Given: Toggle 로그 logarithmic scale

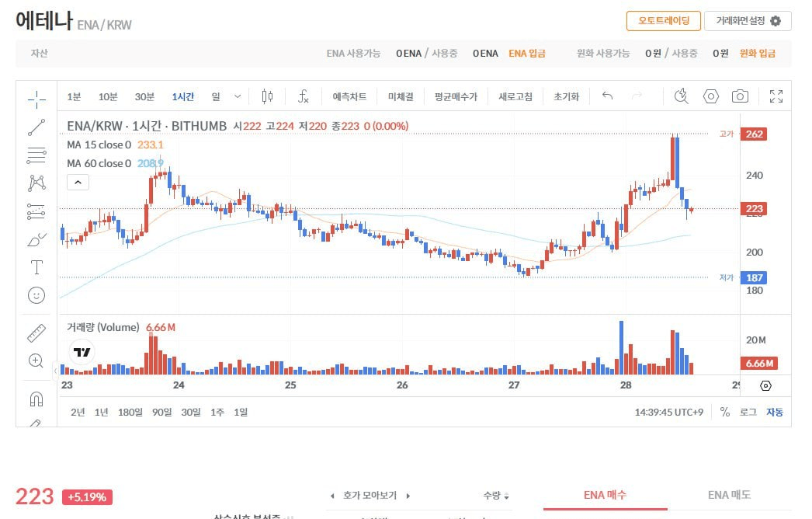Looking at the screenshot, I should [x=748, y=413].
